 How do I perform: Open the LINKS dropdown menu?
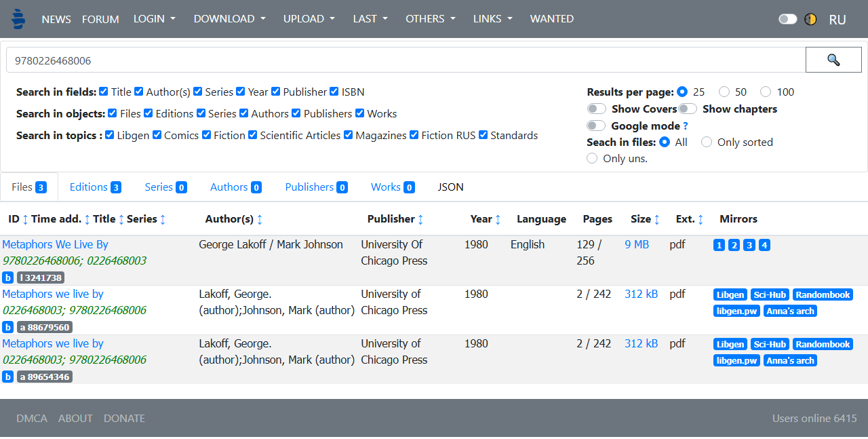click(x=493, y=19)
